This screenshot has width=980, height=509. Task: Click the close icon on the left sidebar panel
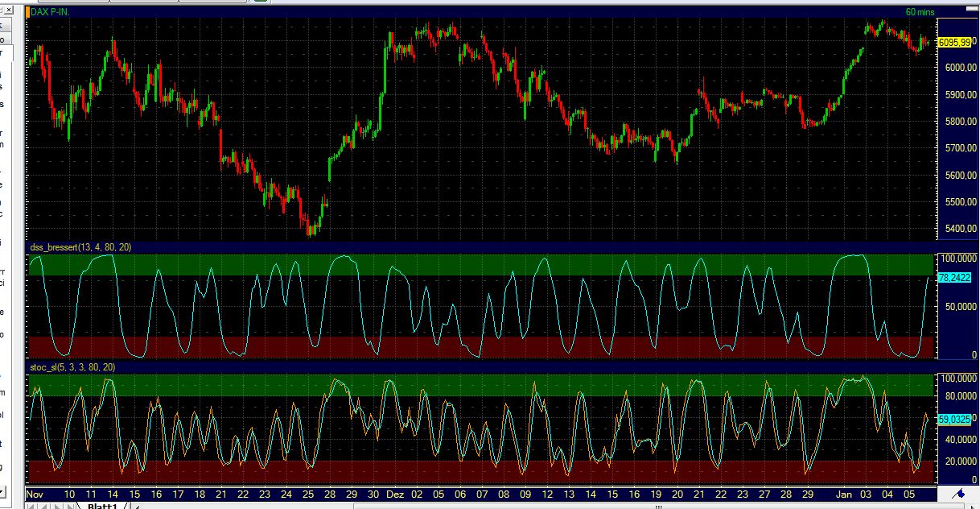[x=9, y=10]
